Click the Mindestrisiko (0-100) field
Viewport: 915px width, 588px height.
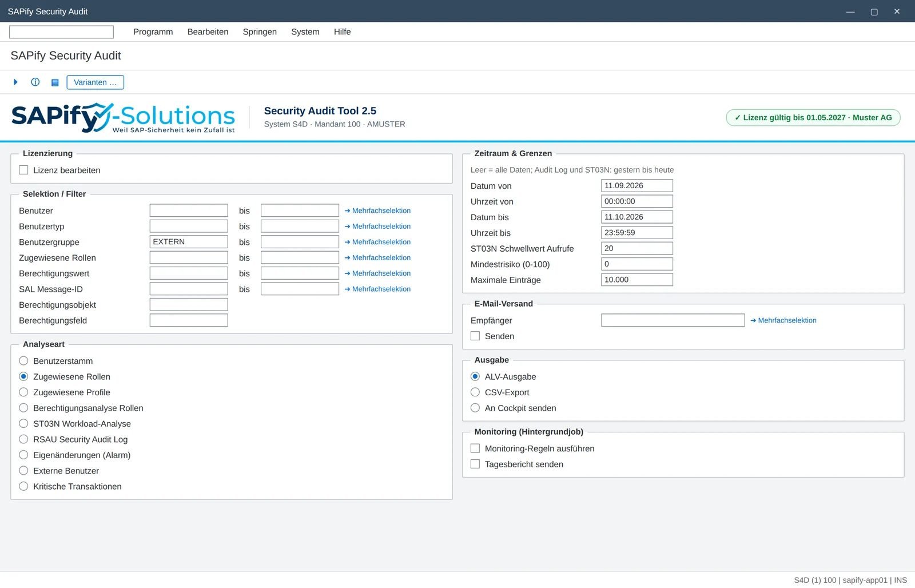pyautogui.click(x=637, y=264)
